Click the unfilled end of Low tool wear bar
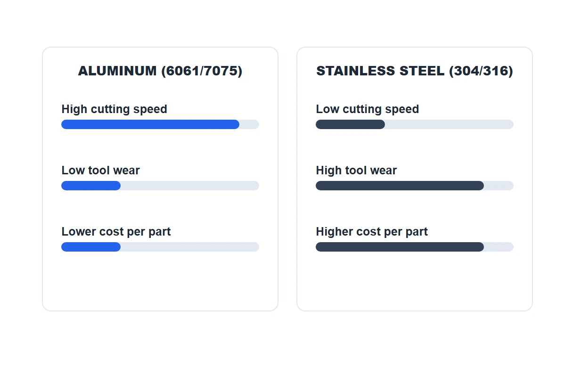This screenshot has width=573, height=392. point(190,186)
